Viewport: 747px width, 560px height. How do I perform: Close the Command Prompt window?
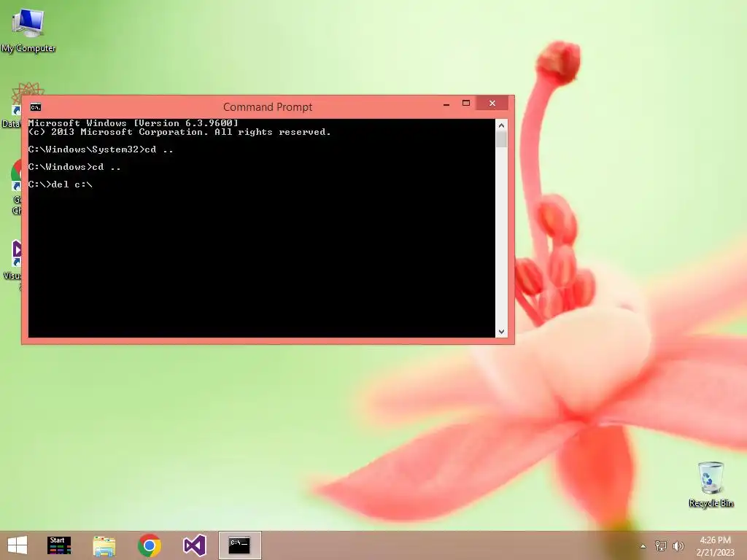point(492,104)
